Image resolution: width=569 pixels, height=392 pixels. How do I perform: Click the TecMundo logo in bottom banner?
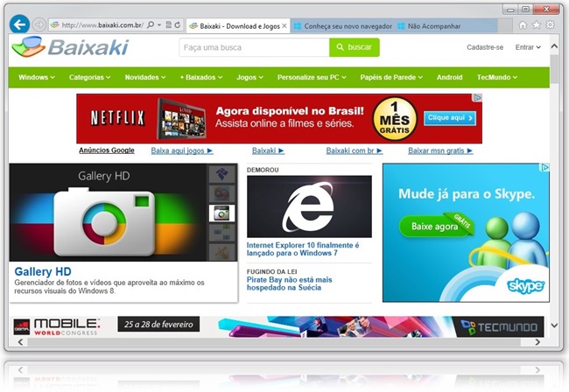pyautogui.click(x=498, y=327)
